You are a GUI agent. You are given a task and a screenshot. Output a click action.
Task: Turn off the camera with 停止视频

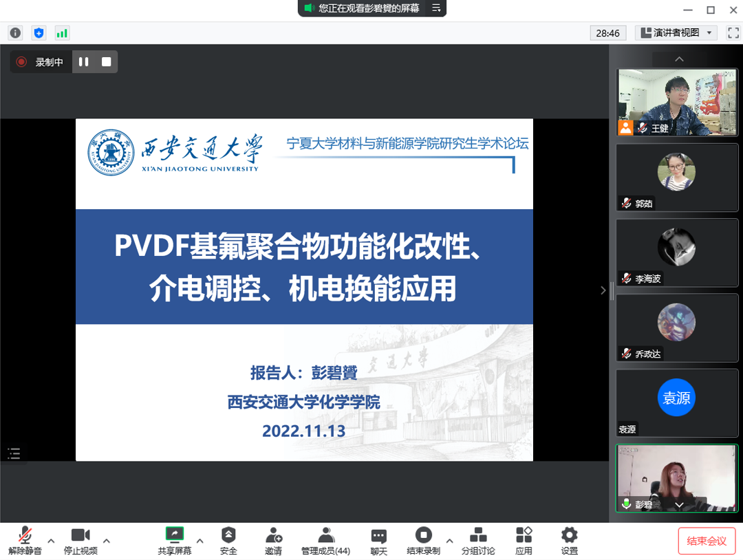pyautogui.click(x=80, y=541)
